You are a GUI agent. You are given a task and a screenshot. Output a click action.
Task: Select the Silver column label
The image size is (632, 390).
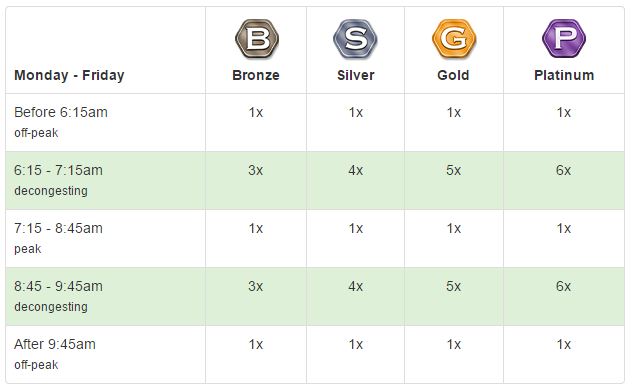pos(356,75)
